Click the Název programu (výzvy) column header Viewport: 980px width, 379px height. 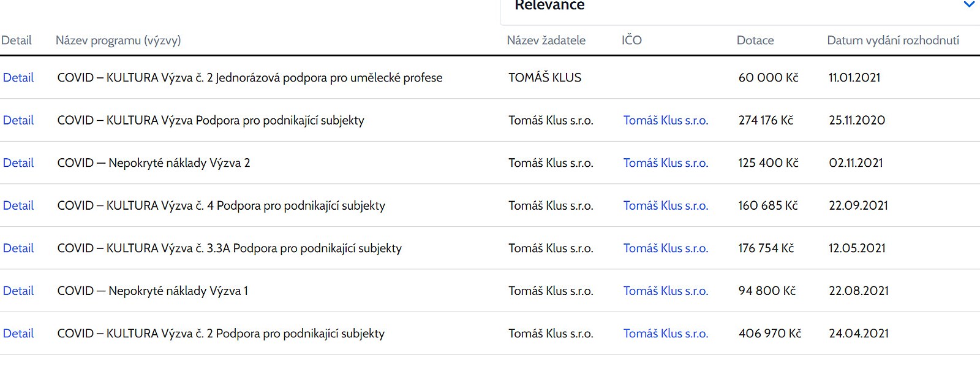(118, 40)
